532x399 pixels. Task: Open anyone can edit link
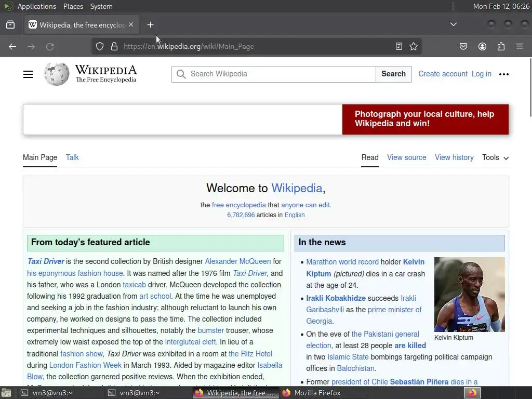pyautogui.click(x=305, y=205)
